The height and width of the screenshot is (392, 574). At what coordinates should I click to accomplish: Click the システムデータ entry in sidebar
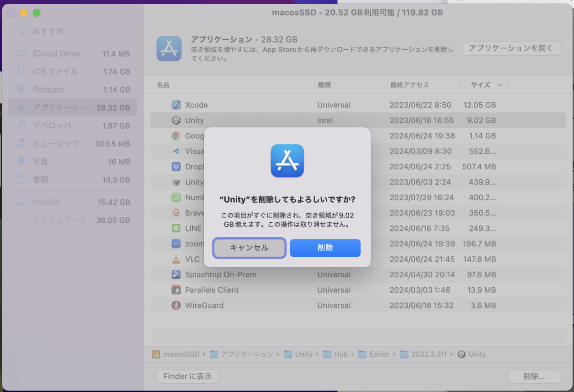coord(73,220)
